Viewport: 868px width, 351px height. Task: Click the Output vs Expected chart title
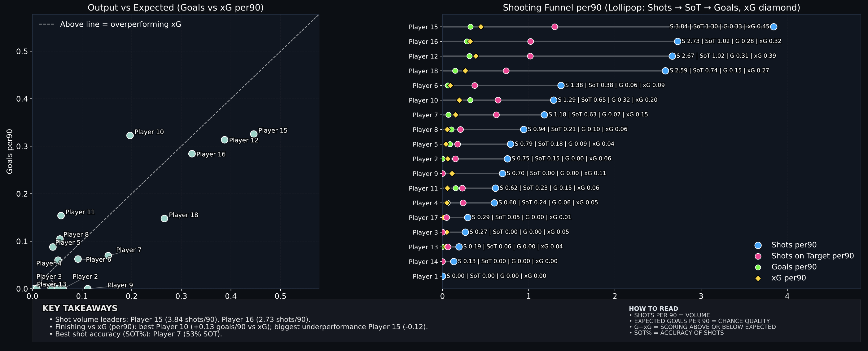point(176,8)
